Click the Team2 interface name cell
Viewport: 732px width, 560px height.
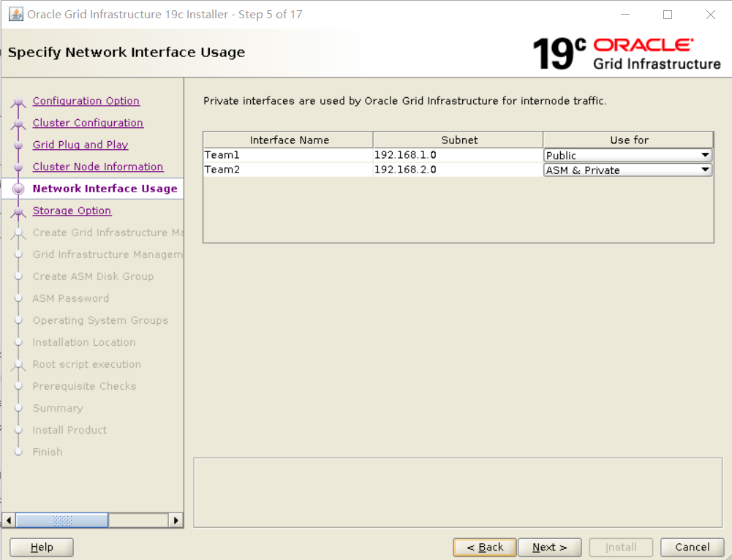(x=288, y=170)
